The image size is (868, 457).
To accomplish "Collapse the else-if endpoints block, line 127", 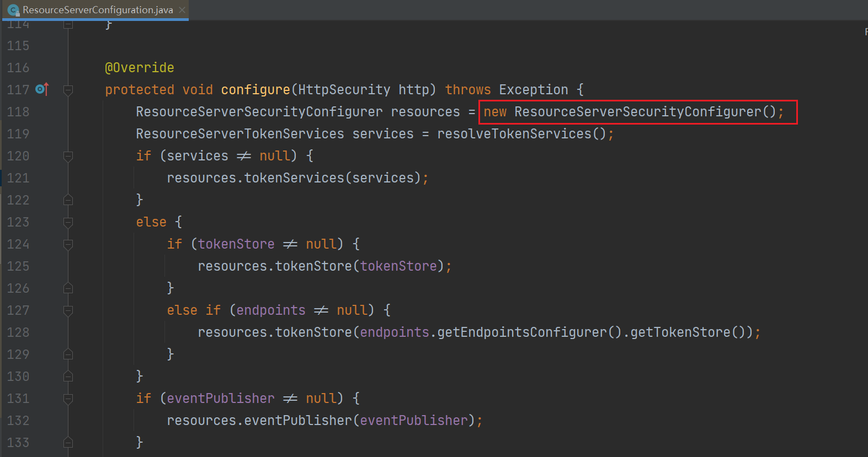I will (x=68, y=310).
